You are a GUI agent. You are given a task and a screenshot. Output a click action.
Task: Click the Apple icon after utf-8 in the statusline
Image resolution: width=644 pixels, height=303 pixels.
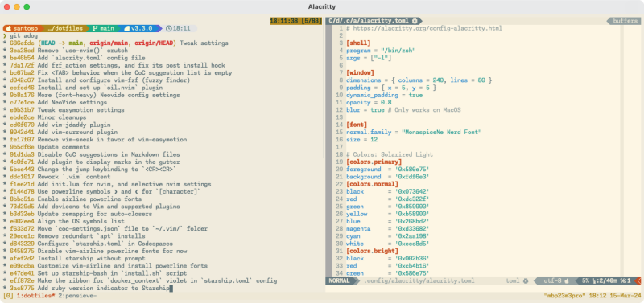click(566, 281)
